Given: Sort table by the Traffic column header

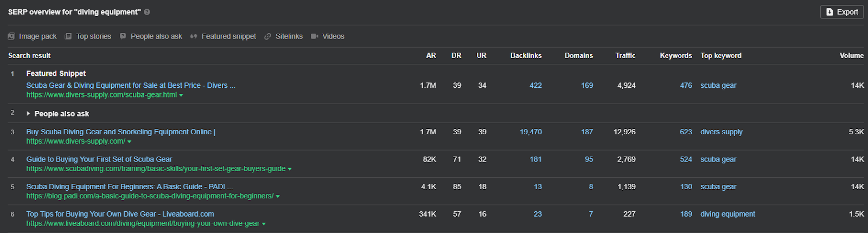Looking at the screenshot, I should pyautogui.click(x=626, y=55).
